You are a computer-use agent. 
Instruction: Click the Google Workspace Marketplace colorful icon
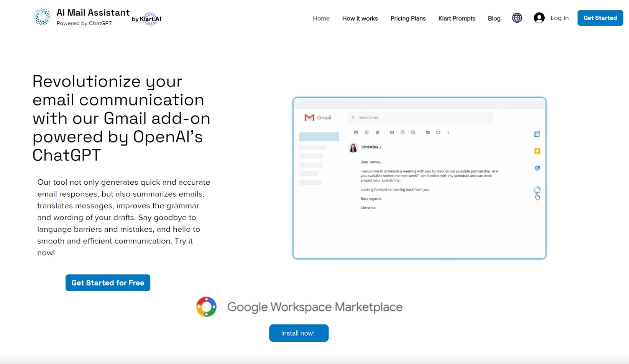click(x=206, y=307)
